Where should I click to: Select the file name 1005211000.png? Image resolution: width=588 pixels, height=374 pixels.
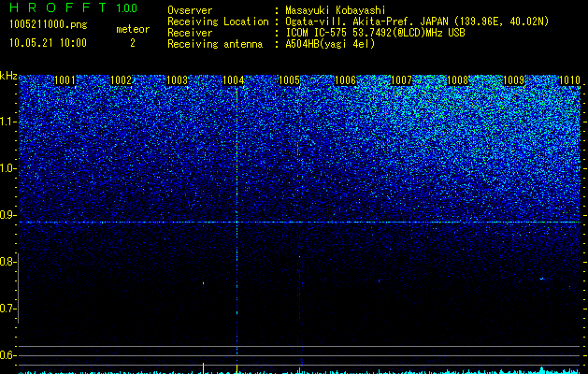[49, 25]
